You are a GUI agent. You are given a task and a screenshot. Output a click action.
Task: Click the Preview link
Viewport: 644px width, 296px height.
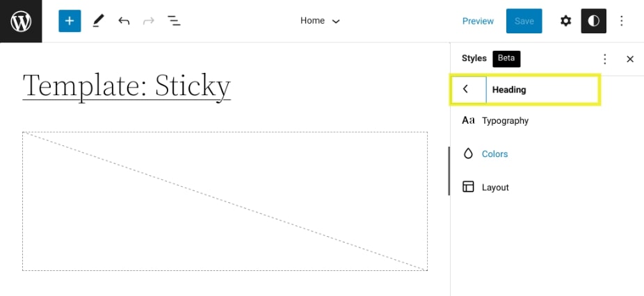[x=478, y=21]
